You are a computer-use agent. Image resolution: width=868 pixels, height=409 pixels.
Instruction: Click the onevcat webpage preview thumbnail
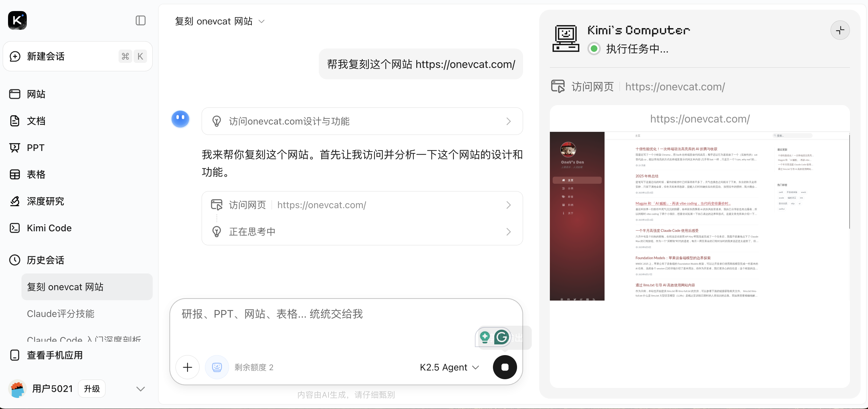point(700,216)
